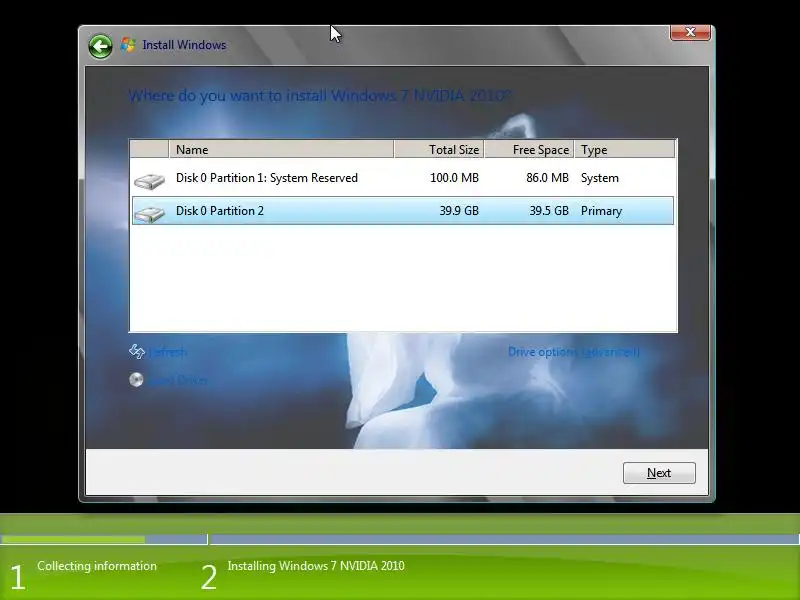
Task: Click the Install Windows title text
Action: [184, 45]
